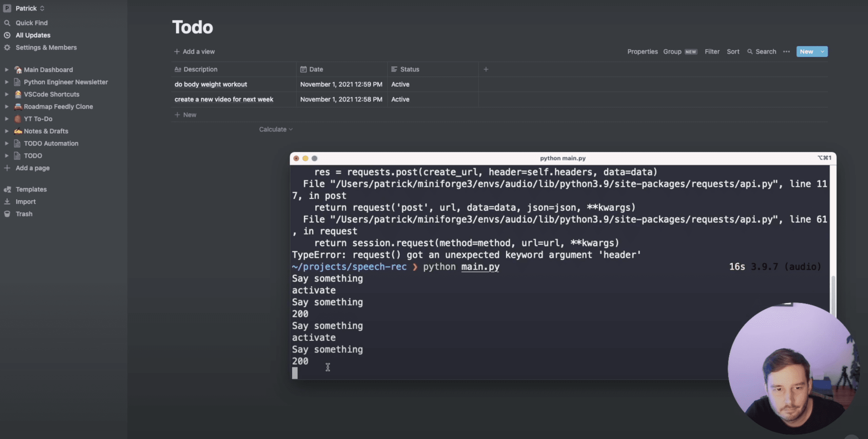
Task: Open Quick Find
Action: click(32, 23)
